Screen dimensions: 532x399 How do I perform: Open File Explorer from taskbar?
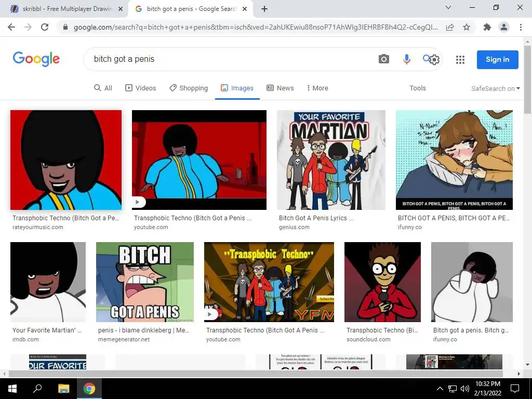[x=63, y=389]
